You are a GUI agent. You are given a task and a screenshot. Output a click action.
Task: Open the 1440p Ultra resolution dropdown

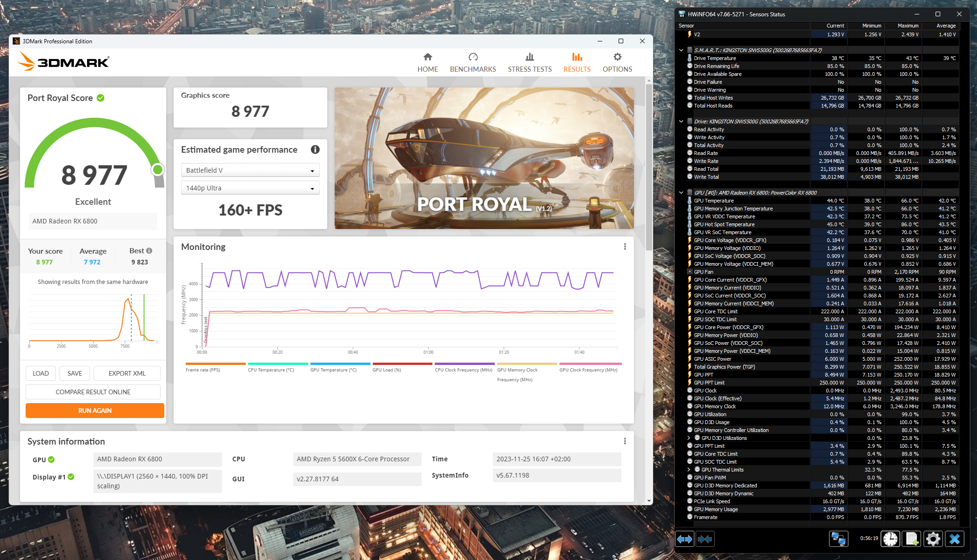[x=250, y=188]
